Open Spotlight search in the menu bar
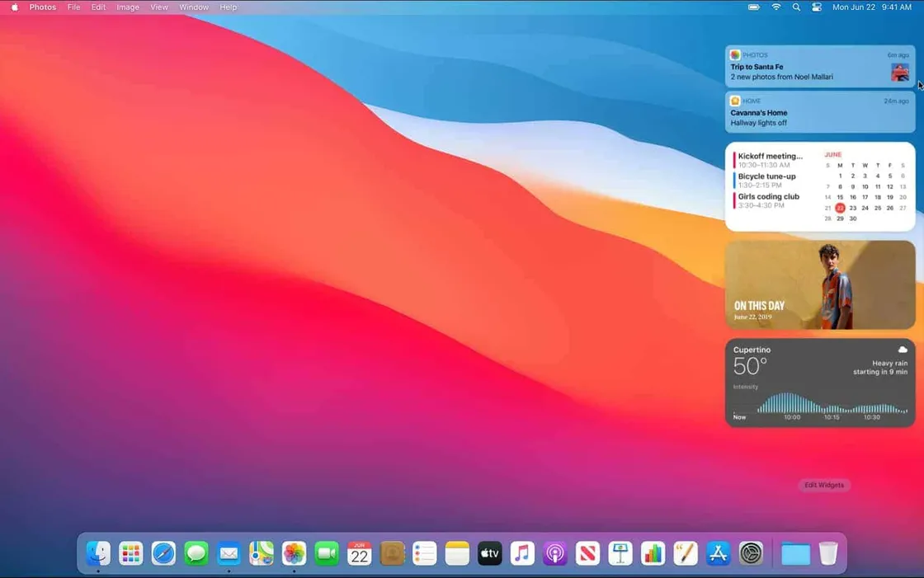The image size is (924, 578). click(795, 7)
